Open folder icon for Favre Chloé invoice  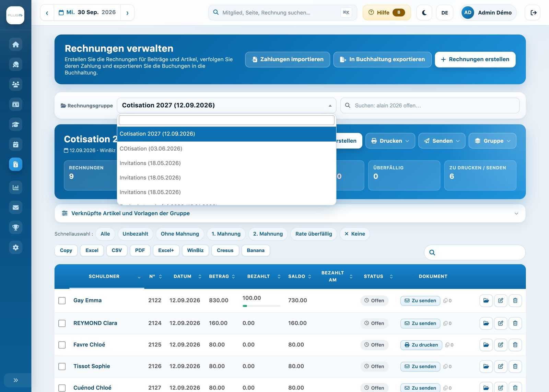pyautogui.click(x=486, y=345)
